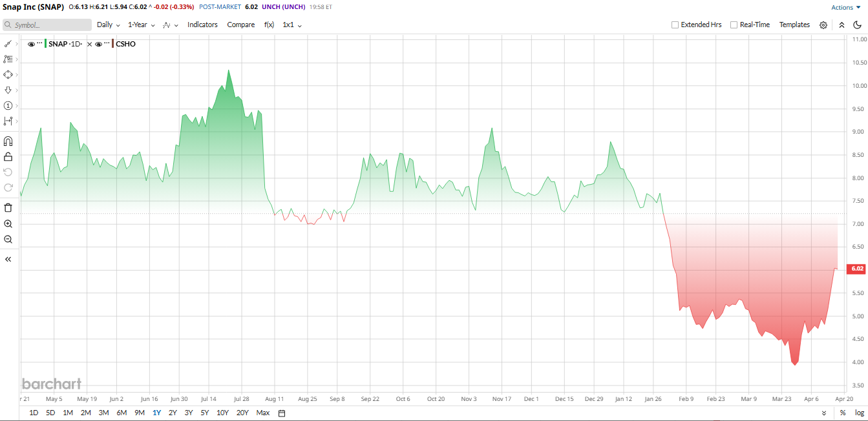The image size is (868, 421).
Task: Set range to 3M
Action: [103, 413]
